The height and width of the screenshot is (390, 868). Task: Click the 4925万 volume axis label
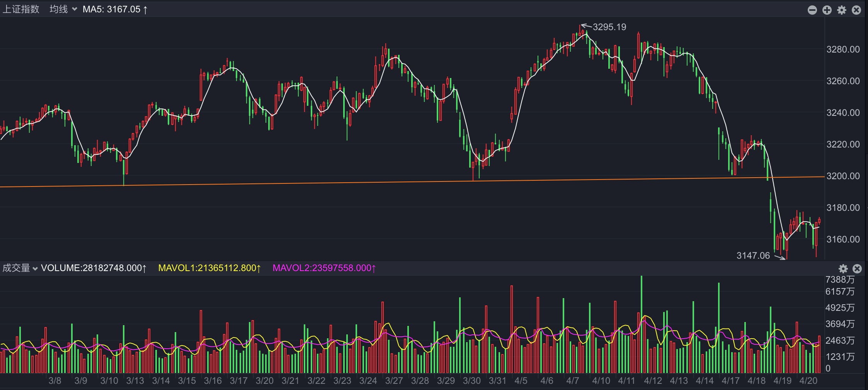point(840,308)
